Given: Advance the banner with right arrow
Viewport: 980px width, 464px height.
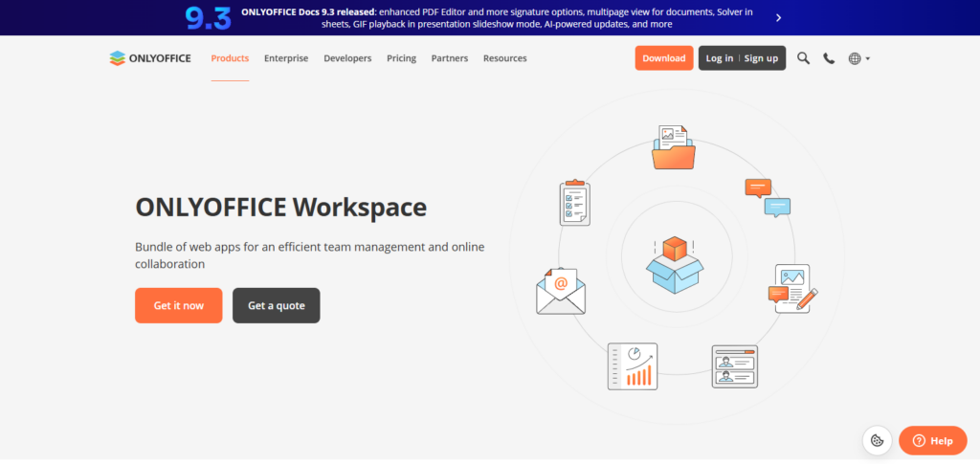Looking at the screenshot, I should pyautogui.click(x=778, y=17).
